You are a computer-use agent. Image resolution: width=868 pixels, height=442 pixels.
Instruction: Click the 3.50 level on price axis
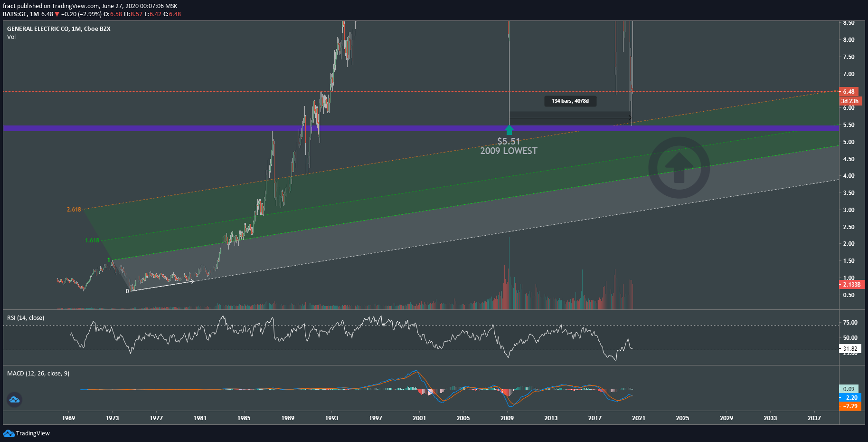click(x=849, y=193)
